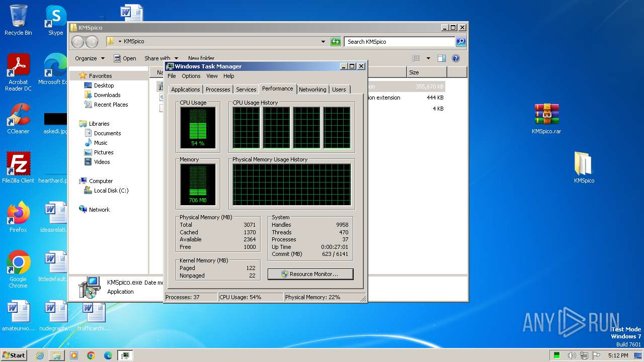Image resolution: width=644 pixels, height=362 pixels.
Task: Open Task Manager Options menu
Action: tap(191, 76)
